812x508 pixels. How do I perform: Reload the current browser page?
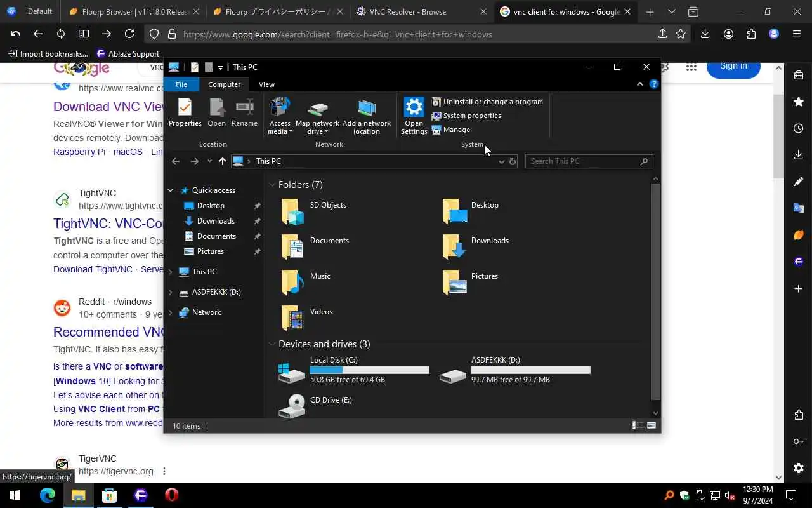click(x=129, y=34)
